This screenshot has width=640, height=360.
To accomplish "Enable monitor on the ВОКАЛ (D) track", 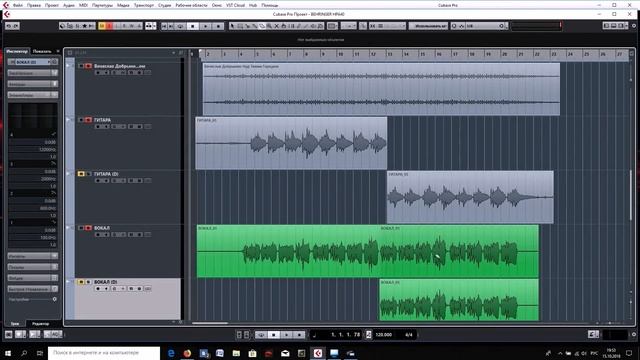I will coord(106,289).
